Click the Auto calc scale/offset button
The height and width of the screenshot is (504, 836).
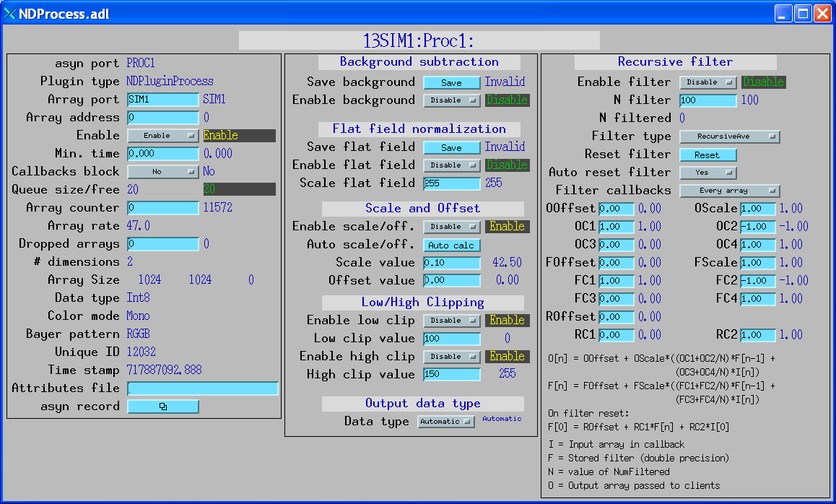click(451, 246)
